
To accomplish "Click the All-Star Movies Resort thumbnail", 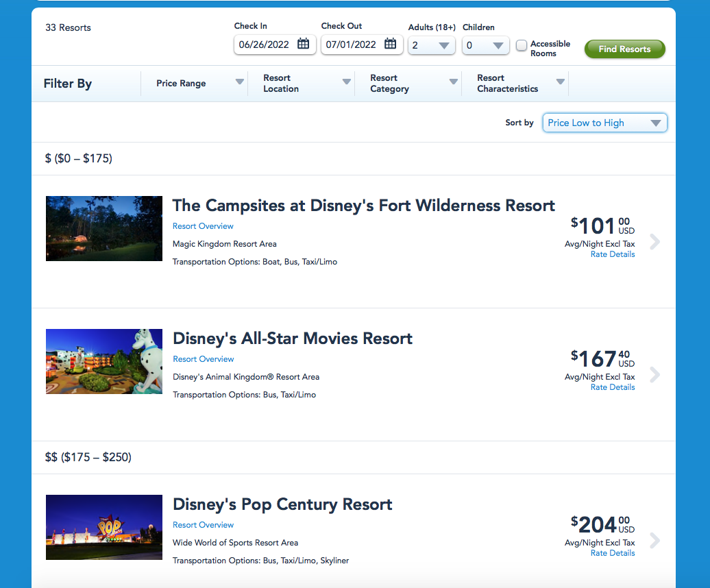I will tap(104, 361).
